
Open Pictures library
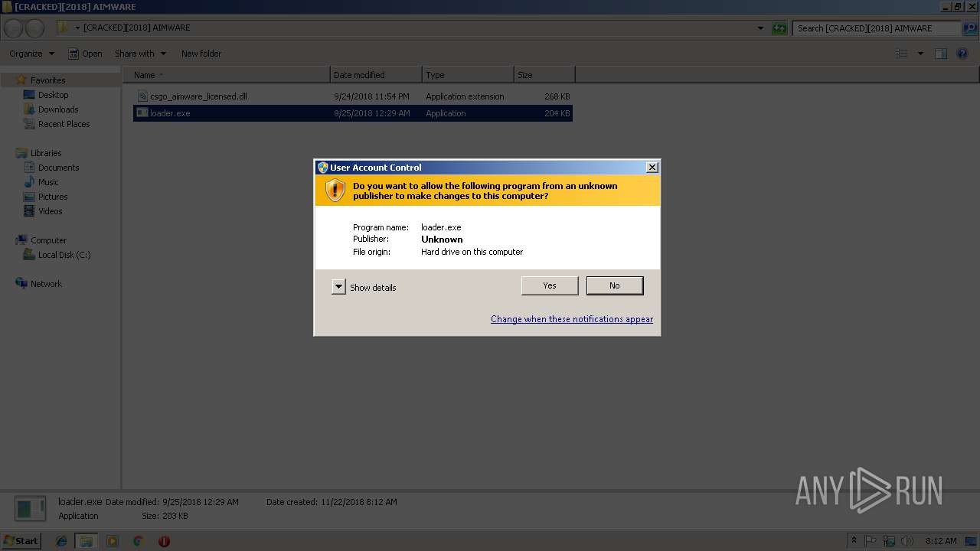pyautogui.click(x=53, y=197)
